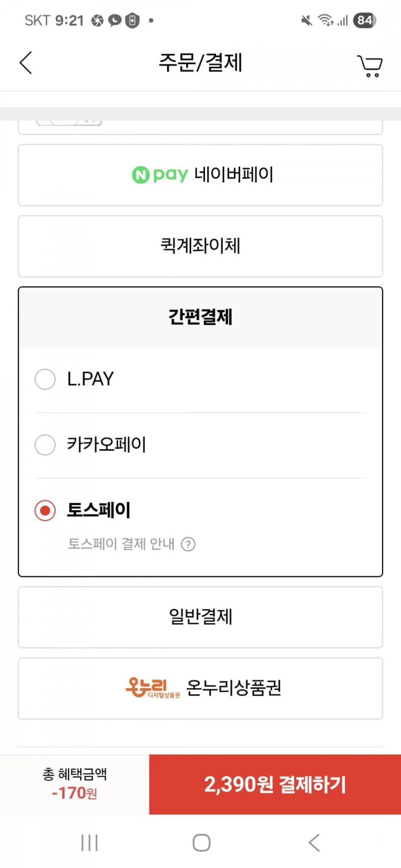
Task: Tap the Naver Pay N logo
Action: tap(140, 175)
